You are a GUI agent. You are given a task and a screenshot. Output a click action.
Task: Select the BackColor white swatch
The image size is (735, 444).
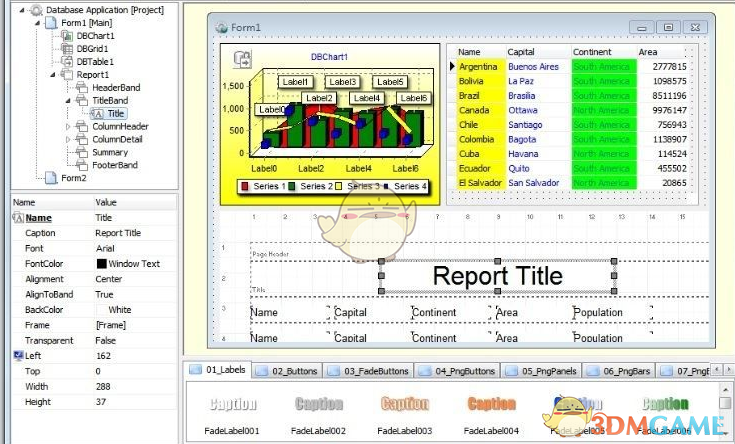[x=101, y=310]
